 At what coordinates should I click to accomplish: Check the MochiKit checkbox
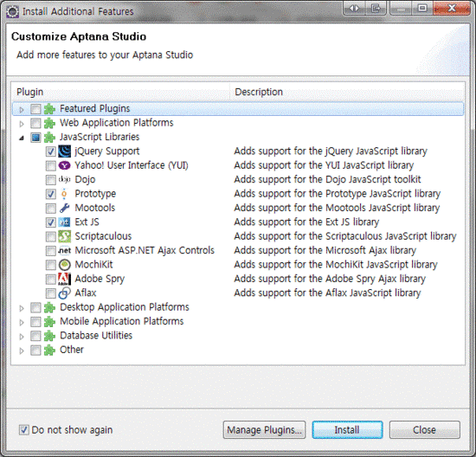51,265
